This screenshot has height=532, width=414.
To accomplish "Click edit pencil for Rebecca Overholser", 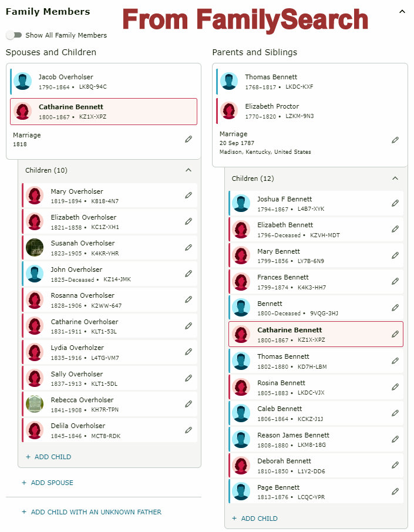I will click(189, 404).
